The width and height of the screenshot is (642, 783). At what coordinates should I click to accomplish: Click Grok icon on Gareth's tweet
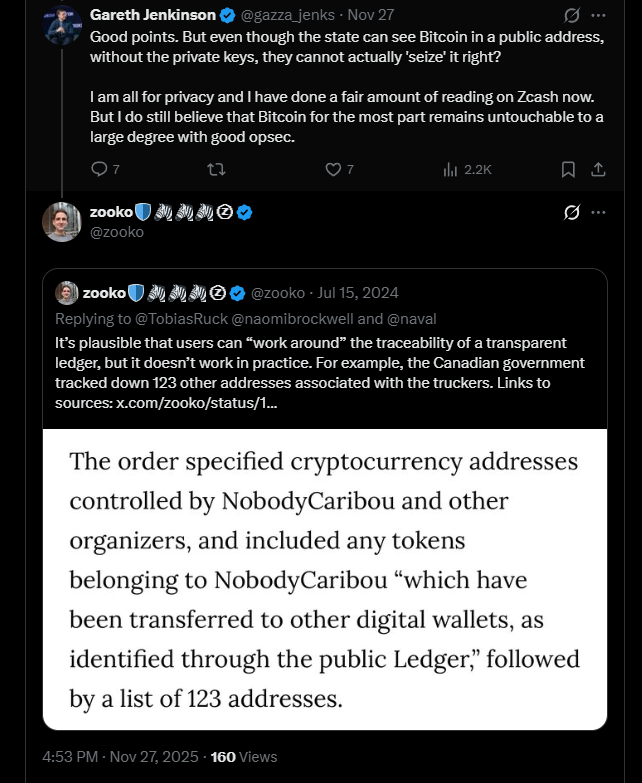click(572, 16)
